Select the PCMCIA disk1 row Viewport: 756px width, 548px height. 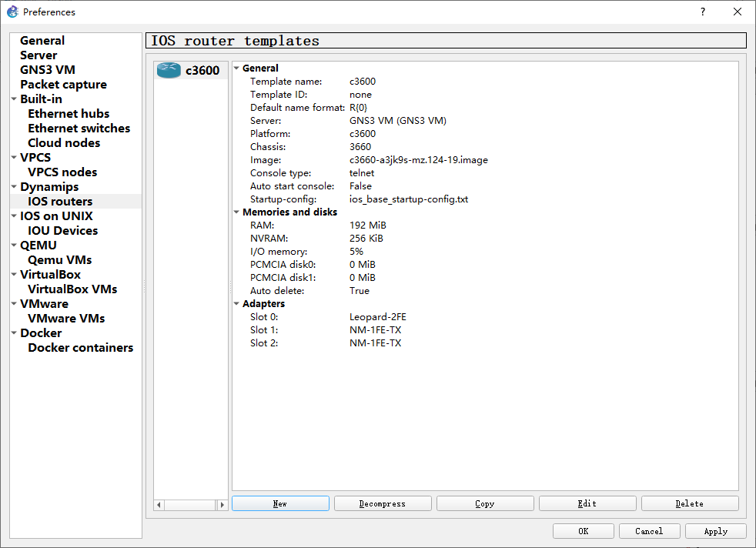485,278
